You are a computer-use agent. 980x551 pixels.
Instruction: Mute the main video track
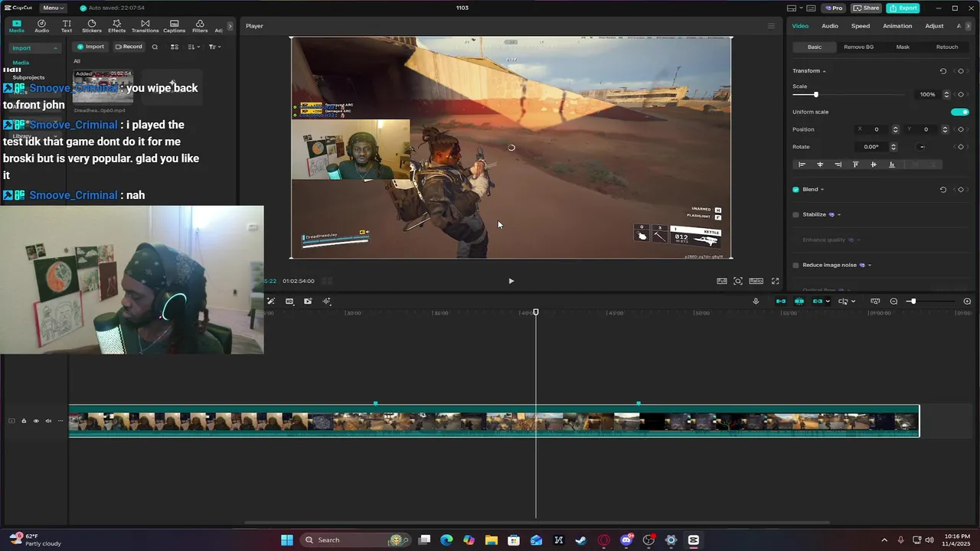(x=48, y=421)
